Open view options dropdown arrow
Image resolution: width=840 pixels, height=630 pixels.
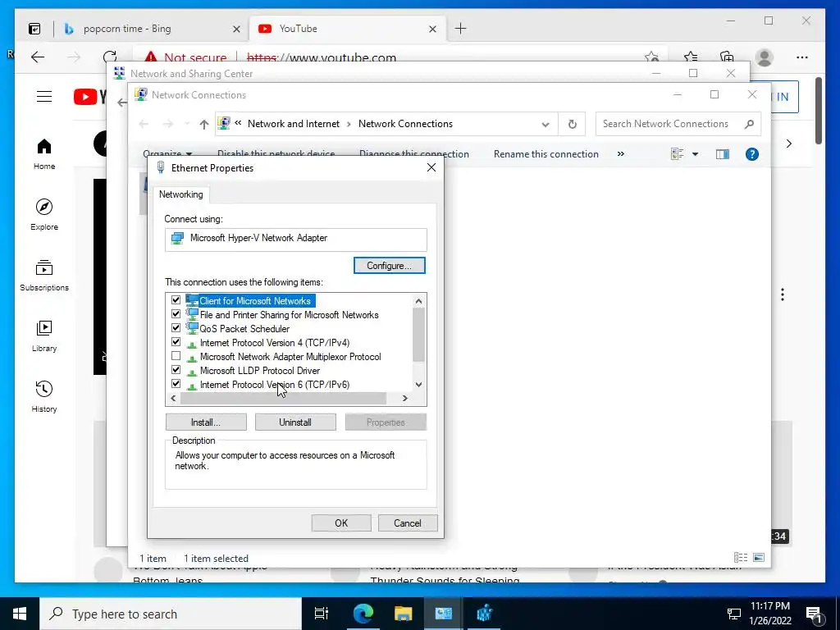[x=695, y=154]
